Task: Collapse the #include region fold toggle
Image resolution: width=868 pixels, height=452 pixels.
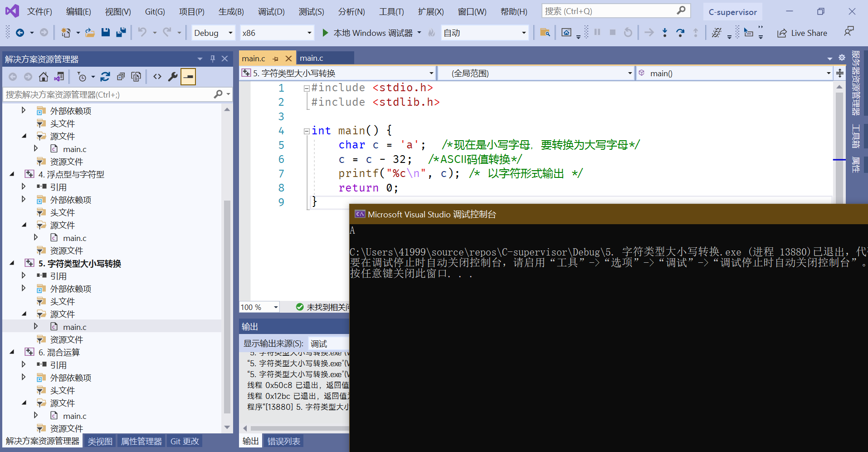Action: pos(307,88)
